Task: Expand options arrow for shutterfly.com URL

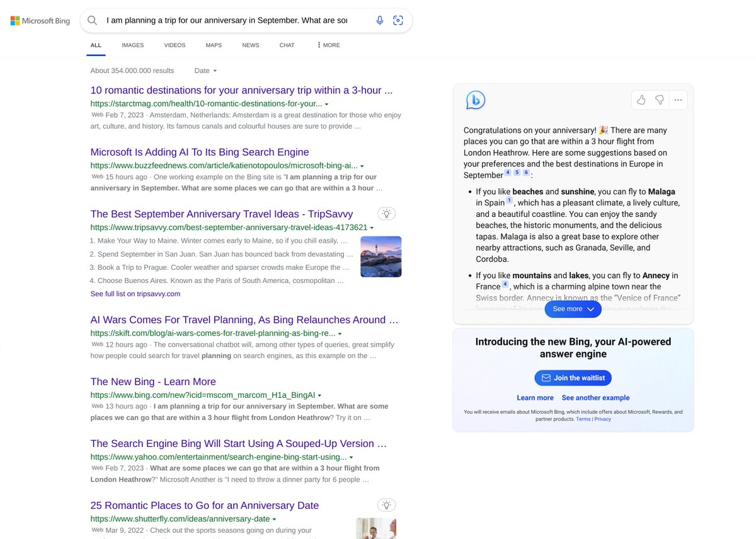Action: pyautogui.click(x=274, y=519)
